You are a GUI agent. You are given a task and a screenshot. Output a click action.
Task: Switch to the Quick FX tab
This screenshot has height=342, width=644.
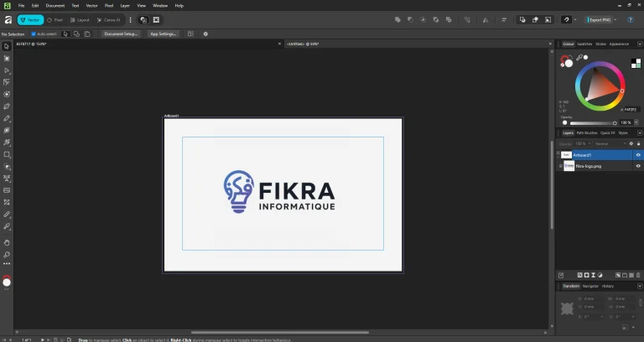[607, 133]
